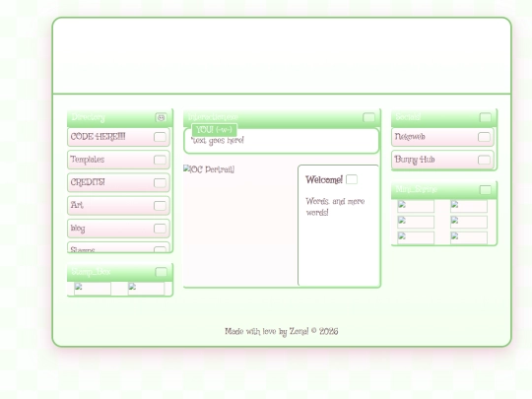Click the 'Words, and more words!' paragraph
532x399 pixels.
(x=335, y=207)
